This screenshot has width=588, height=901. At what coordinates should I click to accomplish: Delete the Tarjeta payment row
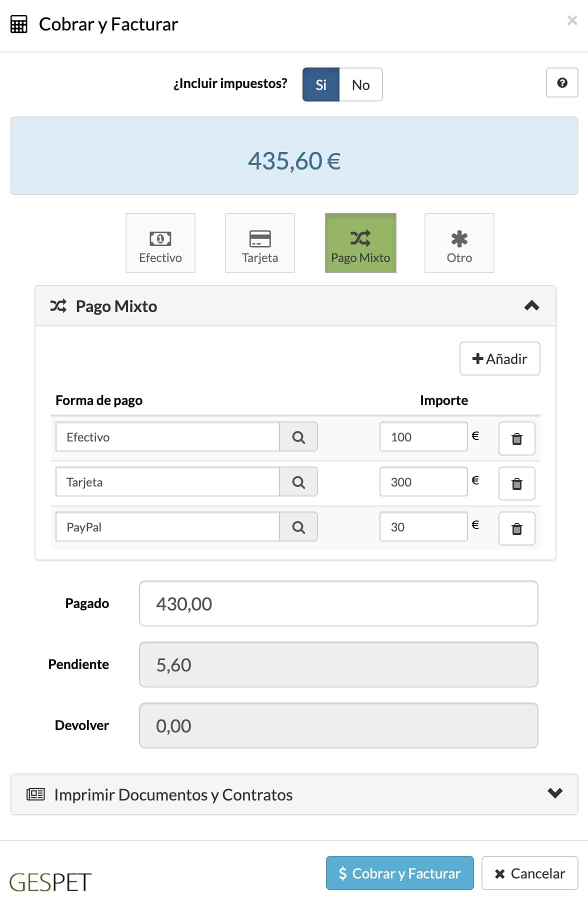[x=516, y=483]
